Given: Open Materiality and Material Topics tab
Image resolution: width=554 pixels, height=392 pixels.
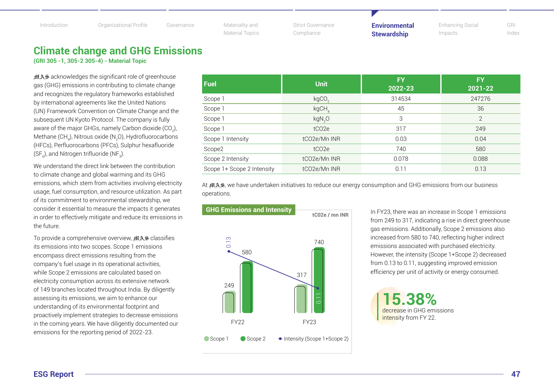Looking at the screenshot, I should point(241,29).
